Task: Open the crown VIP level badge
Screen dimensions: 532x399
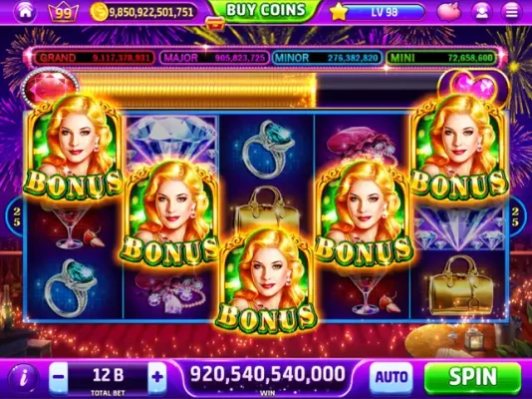Action: tap(63, 13)
